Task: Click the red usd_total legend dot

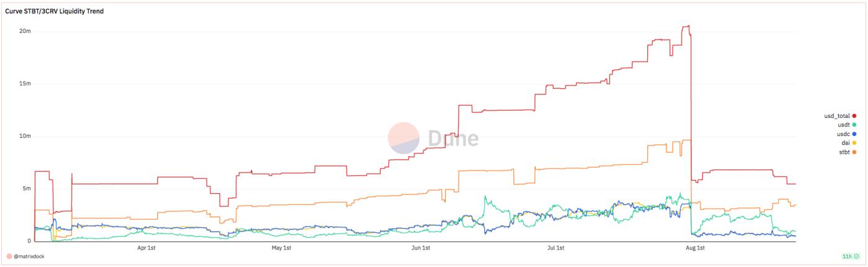Action: point(854,115)
